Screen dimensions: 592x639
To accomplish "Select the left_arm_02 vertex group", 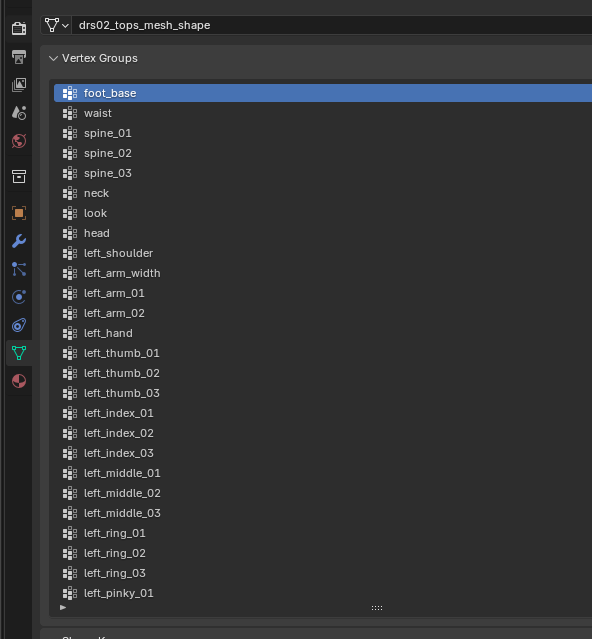I will point(323,313).
